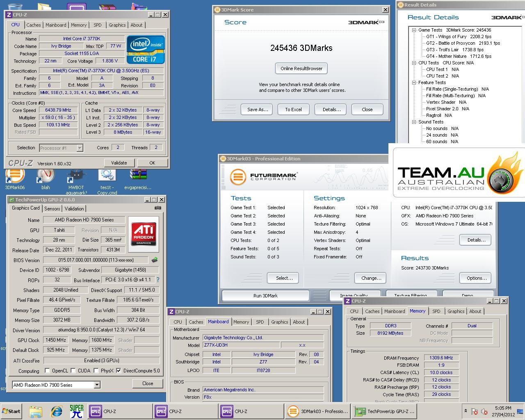
Task: Click the Bus Interface question mark in GPU-Z
Action: click(158, 280)
